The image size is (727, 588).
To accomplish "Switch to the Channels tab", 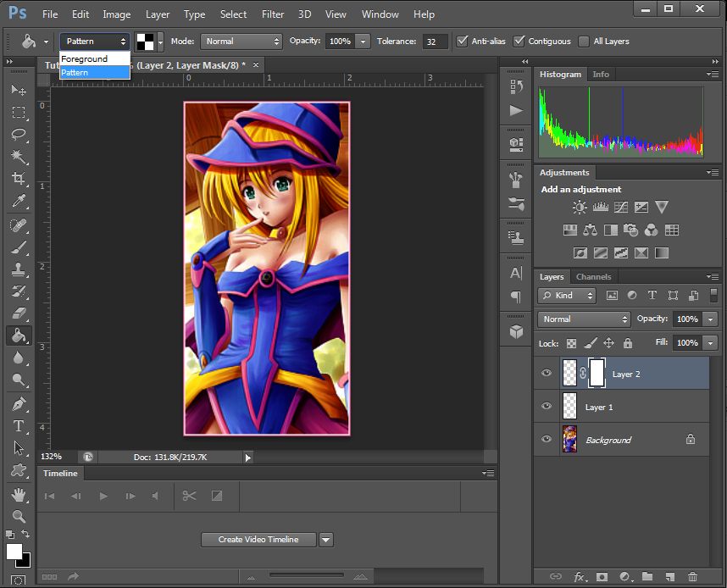I will click(x=593, y=277).
